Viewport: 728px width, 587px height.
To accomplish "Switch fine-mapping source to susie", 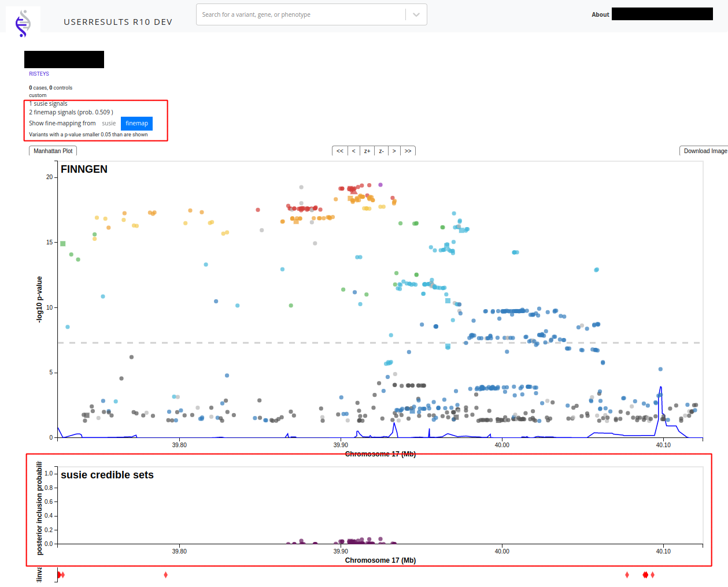I will pos(109,123).
